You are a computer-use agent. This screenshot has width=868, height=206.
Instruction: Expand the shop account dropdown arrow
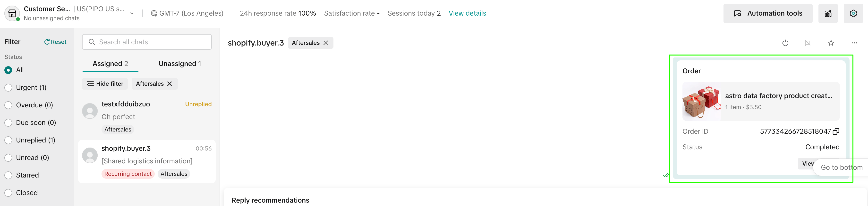coord(132,13)
